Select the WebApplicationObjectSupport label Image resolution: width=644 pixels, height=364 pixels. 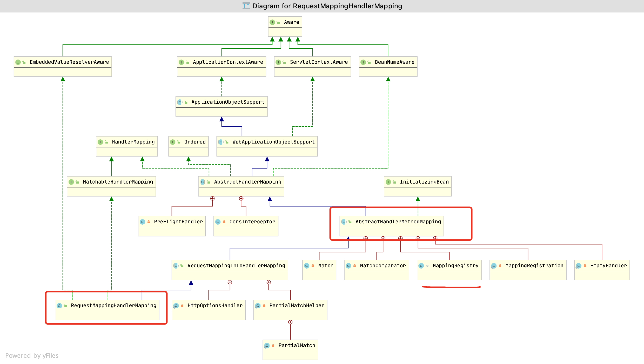[x=273, y=142]
